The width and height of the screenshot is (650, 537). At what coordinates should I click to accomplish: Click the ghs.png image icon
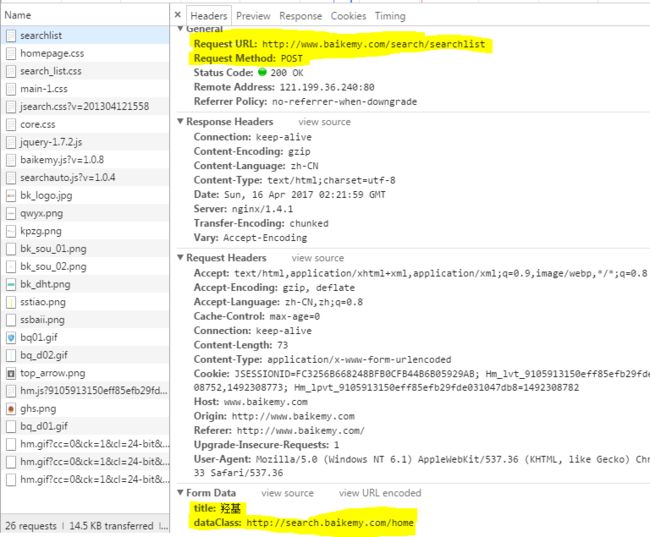point(11,409)
